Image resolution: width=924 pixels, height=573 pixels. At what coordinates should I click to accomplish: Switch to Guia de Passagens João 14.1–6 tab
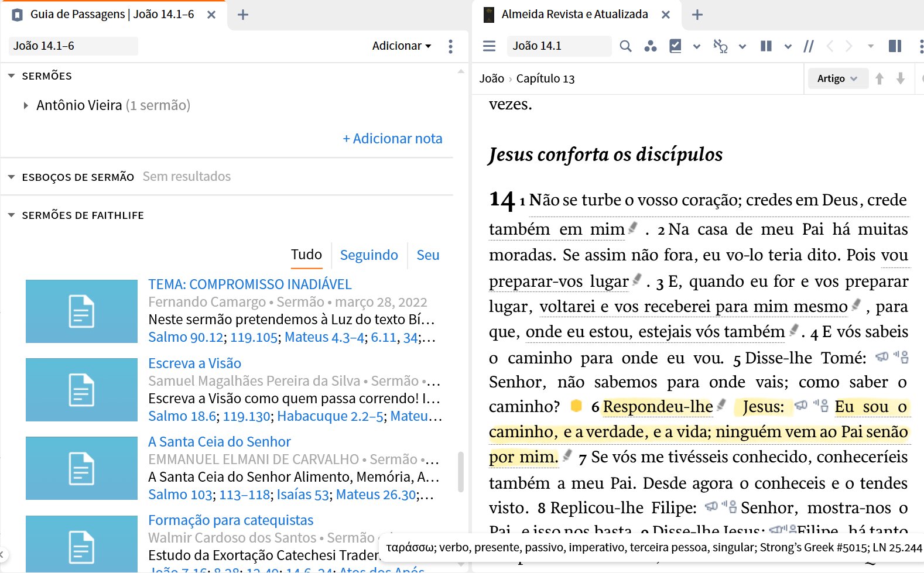112,15
